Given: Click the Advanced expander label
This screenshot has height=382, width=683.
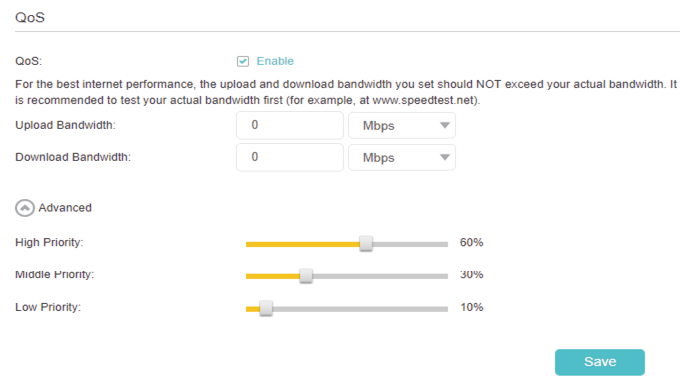Looking at the screenshot, I should [65, 208].
